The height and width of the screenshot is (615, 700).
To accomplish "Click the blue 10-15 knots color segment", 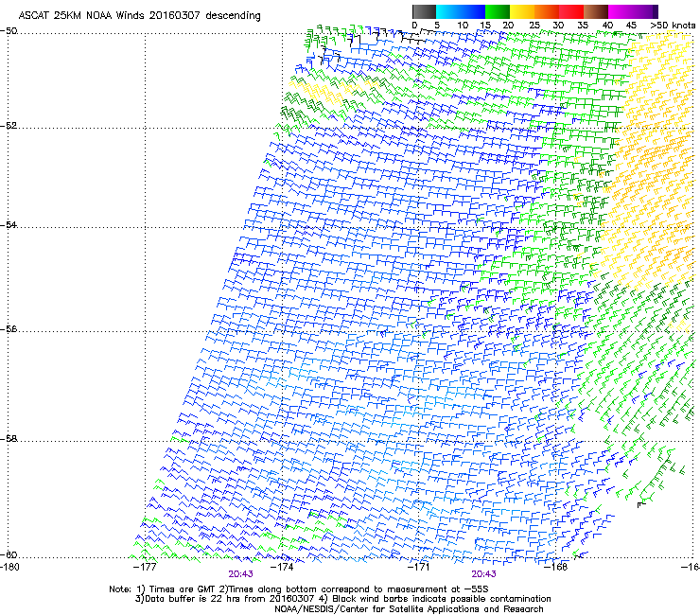I will click(x=473, y=11).
